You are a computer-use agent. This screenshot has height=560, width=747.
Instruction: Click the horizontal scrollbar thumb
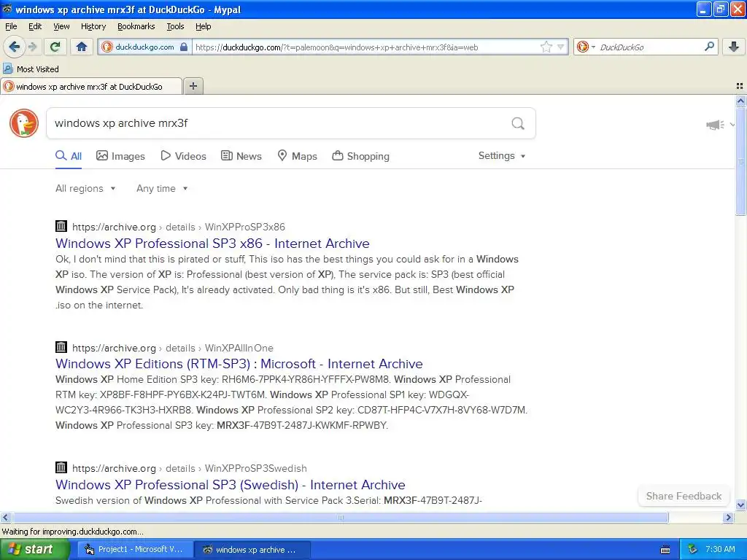point(340,517)
